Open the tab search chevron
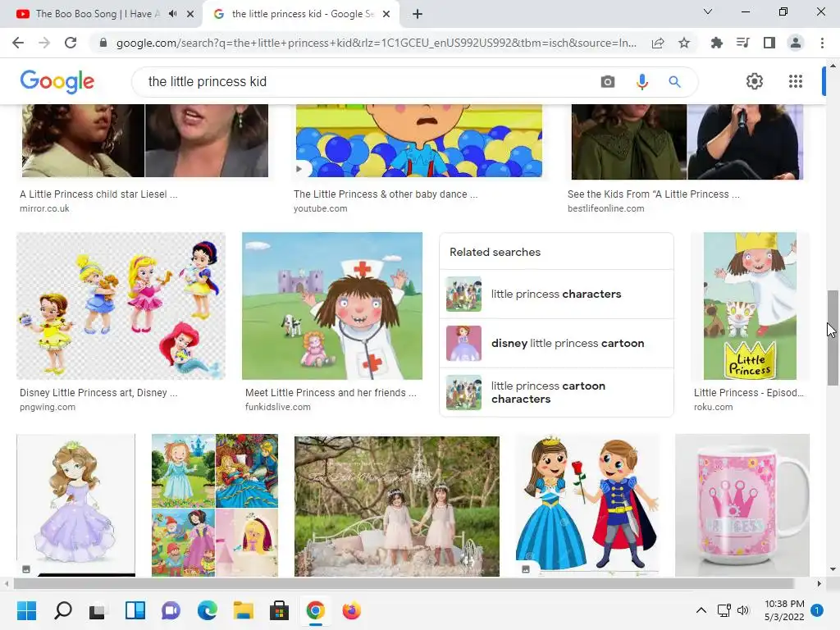Screen dimensions: 840x630 [x=708, y=11]
